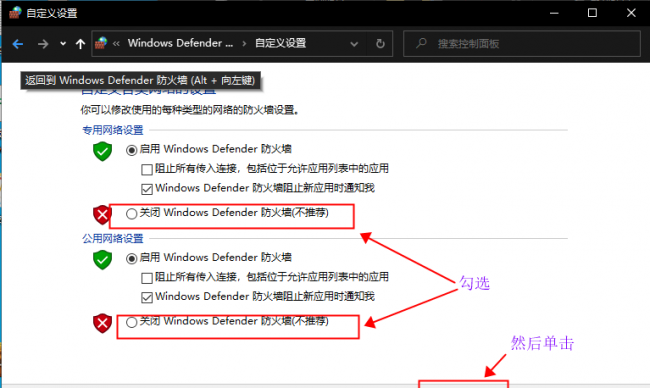Select 启用 Windows Defender 防火墙 under 专用网络设置

(131, 150)
